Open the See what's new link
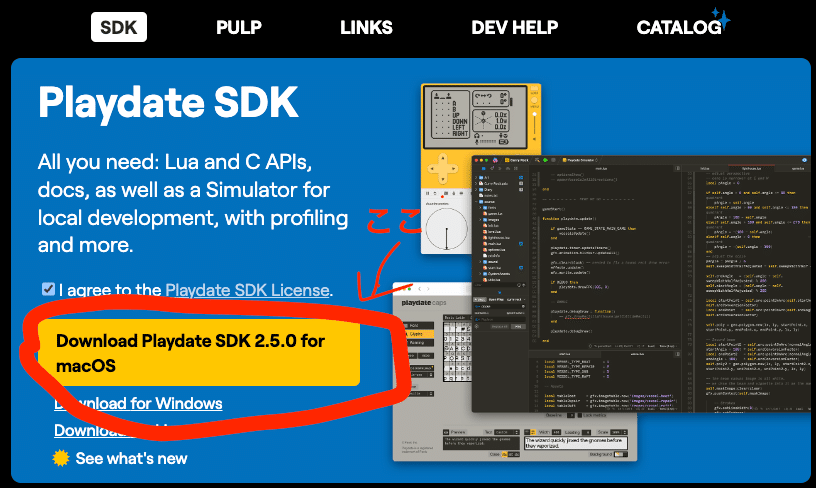The width and height of the screenshot is (816, 488). coord(131,458)
